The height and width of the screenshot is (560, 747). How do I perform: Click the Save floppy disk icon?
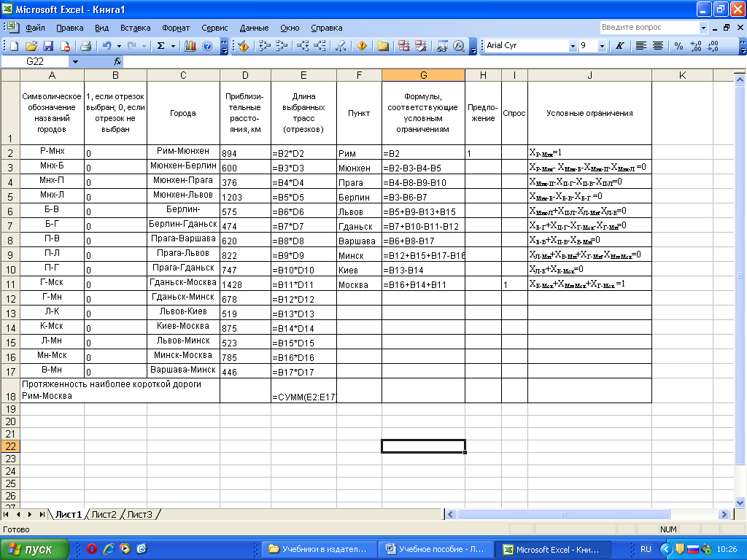(x=49, y=46)
